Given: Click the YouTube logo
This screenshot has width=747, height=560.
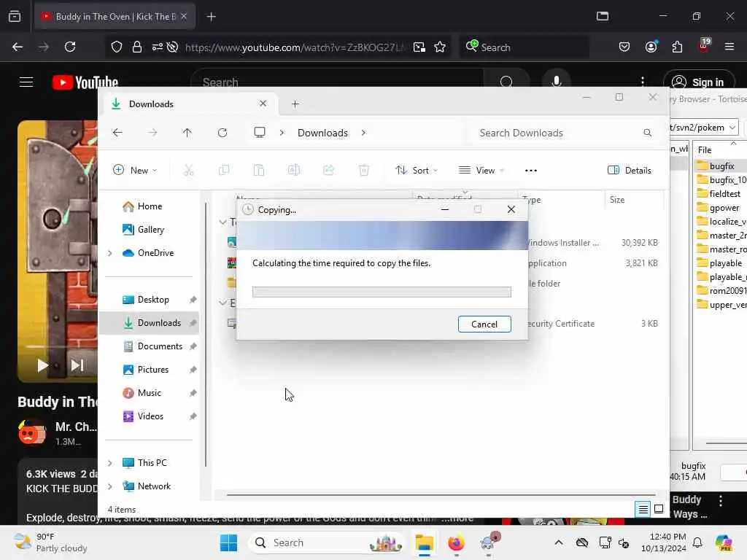Looking at the screenshot, I should pos(85,82).
